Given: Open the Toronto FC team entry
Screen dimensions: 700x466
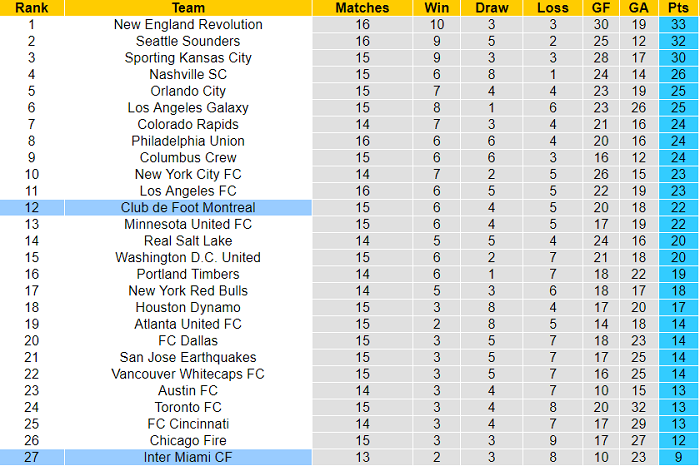Looking at the screenshot, I should [x=188, y=407].
